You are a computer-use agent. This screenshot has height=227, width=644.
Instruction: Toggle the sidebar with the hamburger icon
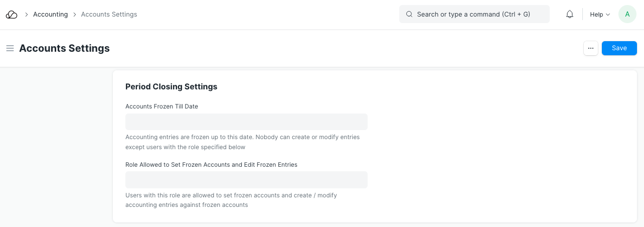point(10,48)
